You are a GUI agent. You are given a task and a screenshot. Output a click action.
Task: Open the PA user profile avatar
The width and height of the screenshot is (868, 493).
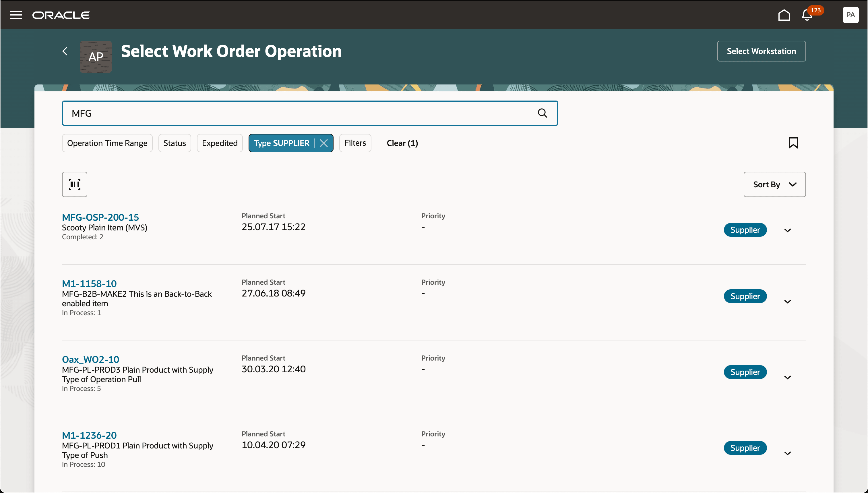[850, 15]
